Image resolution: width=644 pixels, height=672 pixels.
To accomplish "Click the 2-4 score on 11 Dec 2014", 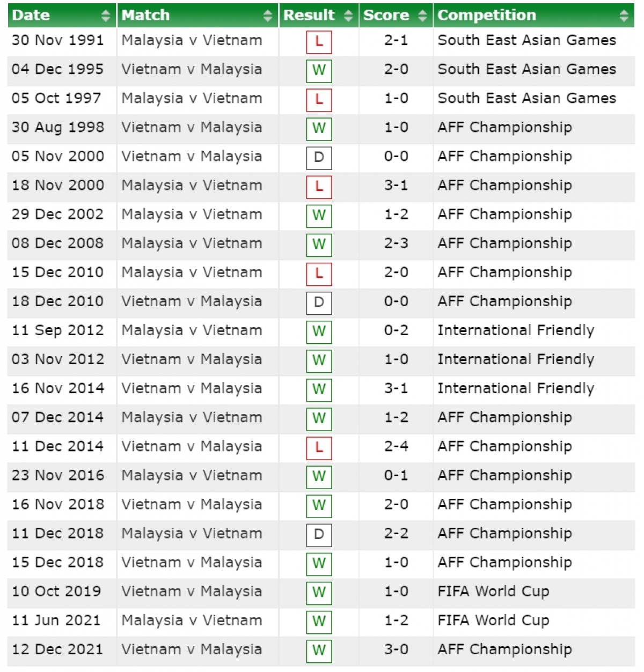I will pyautogui.click(x=396, y=446).
